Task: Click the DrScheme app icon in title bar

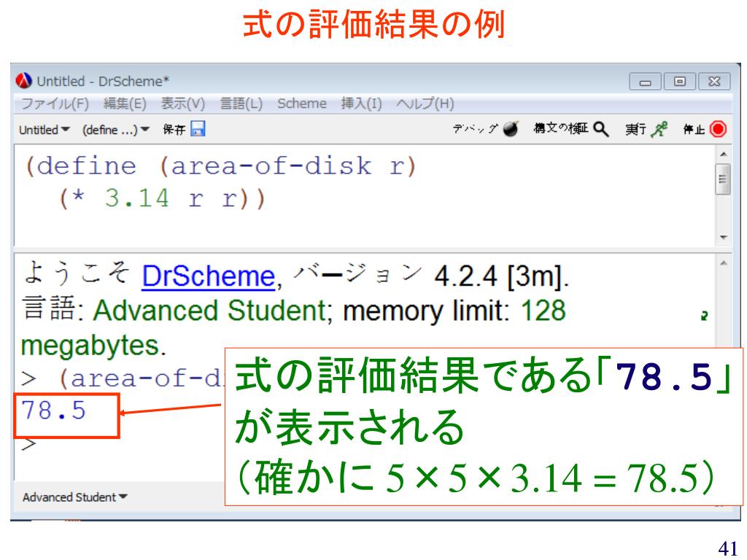Action: point(24,81)
